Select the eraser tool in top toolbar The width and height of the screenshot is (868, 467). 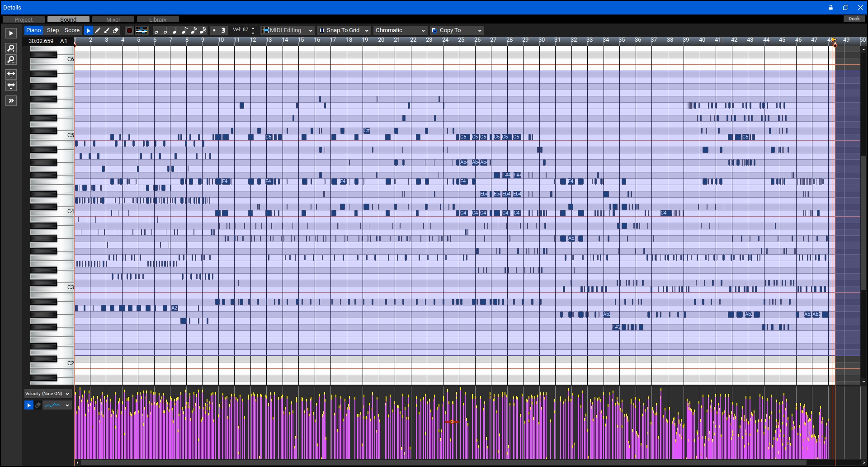tap(116, 30)
